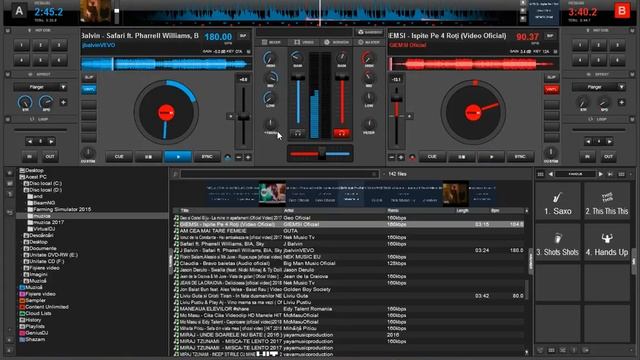Click the minus pitch bend on deck B
This screenshot has width=640, height=360.
tap(392, 157)
